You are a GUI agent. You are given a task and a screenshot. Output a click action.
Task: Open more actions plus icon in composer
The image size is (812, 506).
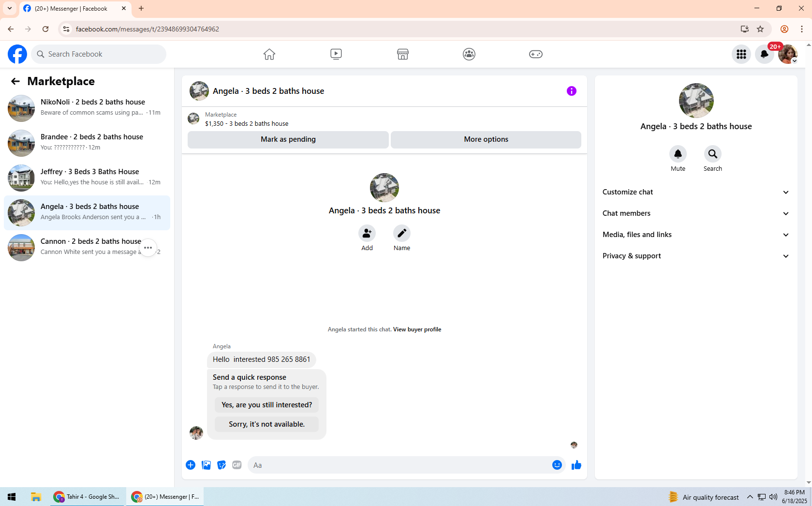(x=191, y=465)
